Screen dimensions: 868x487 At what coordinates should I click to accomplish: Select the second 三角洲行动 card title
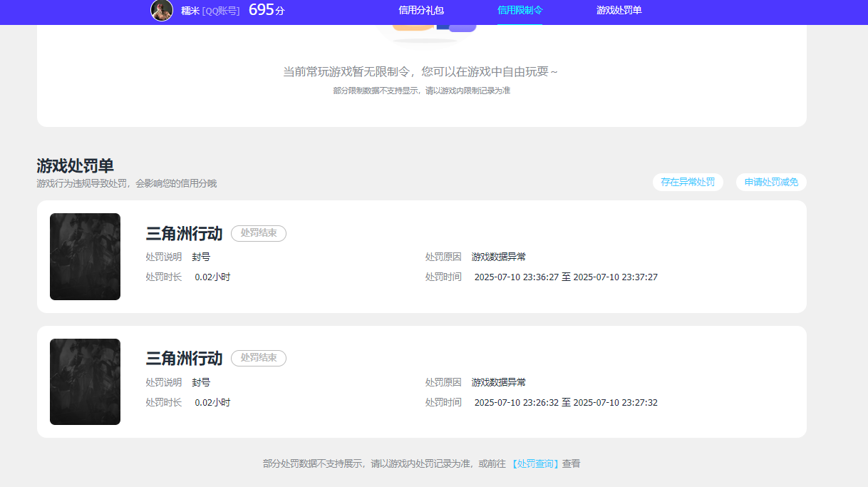(x=184, y=358)
